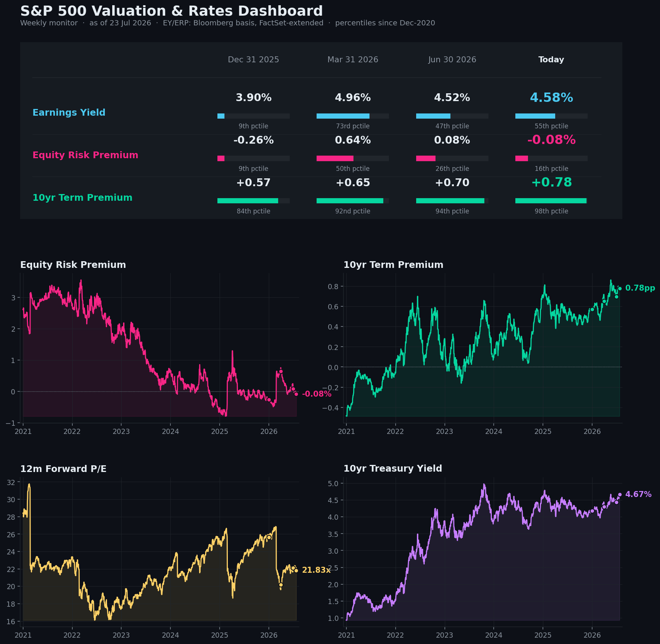Click the -0.26% equity risk premium value
The image size is (660, 644).
254,140
